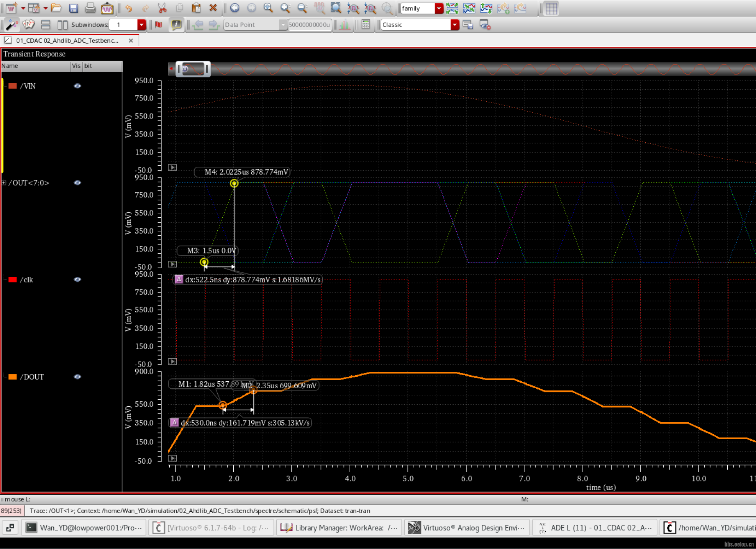Click the Paste clipboard icon
This screenshot has width=756, height=549.
[x=196, y=8]
